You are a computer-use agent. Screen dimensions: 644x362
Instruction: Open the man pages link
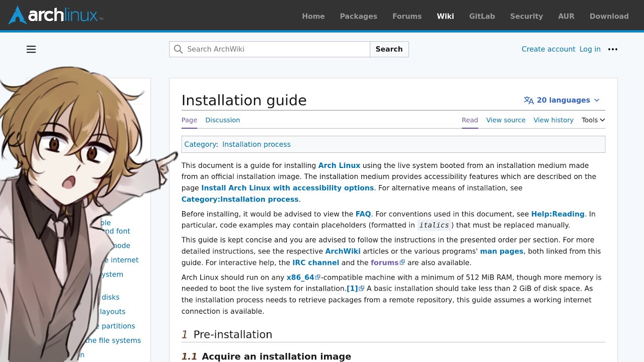(502, 251)
